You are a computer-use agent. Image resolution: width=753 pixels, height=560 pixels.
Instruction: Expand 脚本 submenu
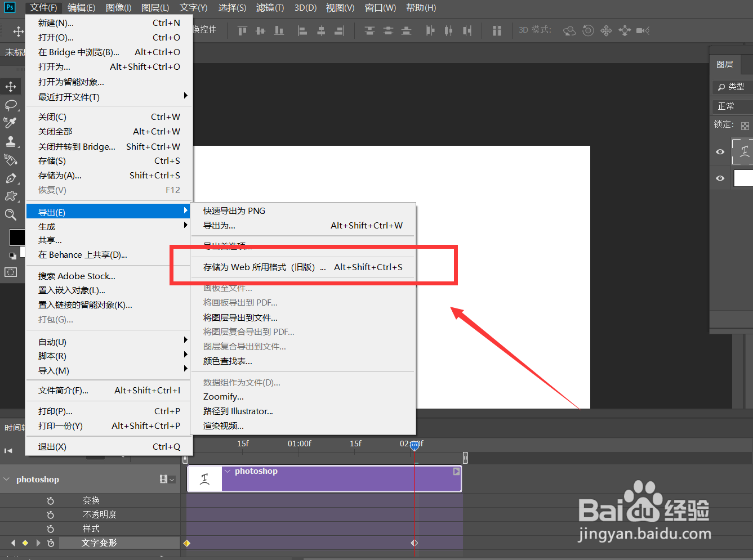(185, 355)
